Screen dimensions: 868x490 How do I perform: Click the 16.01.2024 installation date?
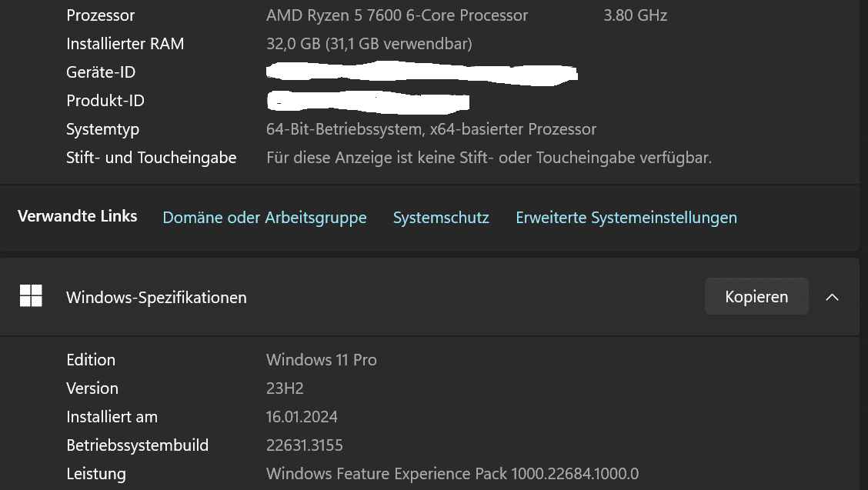(302, 417)
